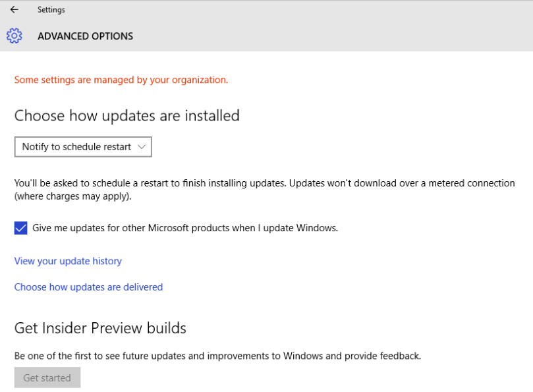Open Choose how updates are delivered

coord(88,287)
